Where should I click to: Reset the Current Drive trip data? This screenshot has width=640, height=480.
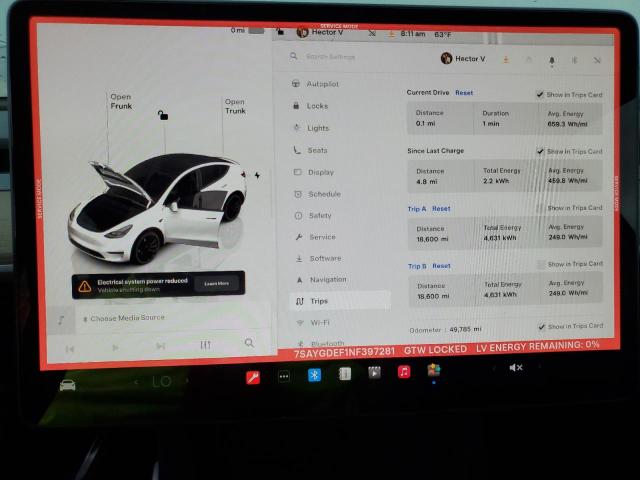(x=464, y=93)
